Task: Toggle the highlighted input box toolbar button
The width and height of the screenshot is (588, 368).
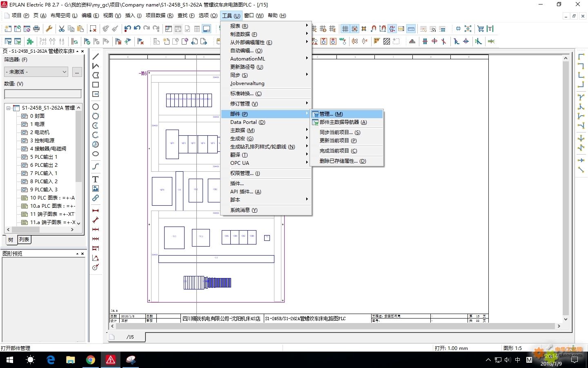Action: pyautogui.click(x=411, y=29)
